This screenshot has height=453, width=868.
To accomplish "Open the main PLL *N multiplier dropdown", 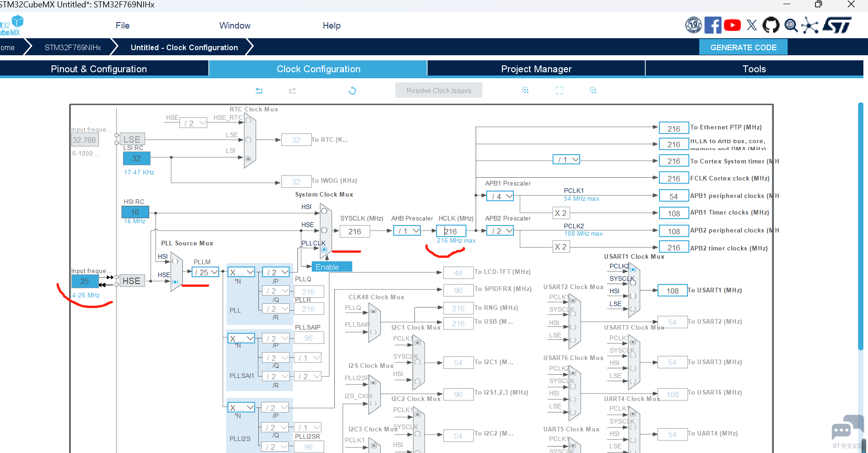I will [241, 273].
